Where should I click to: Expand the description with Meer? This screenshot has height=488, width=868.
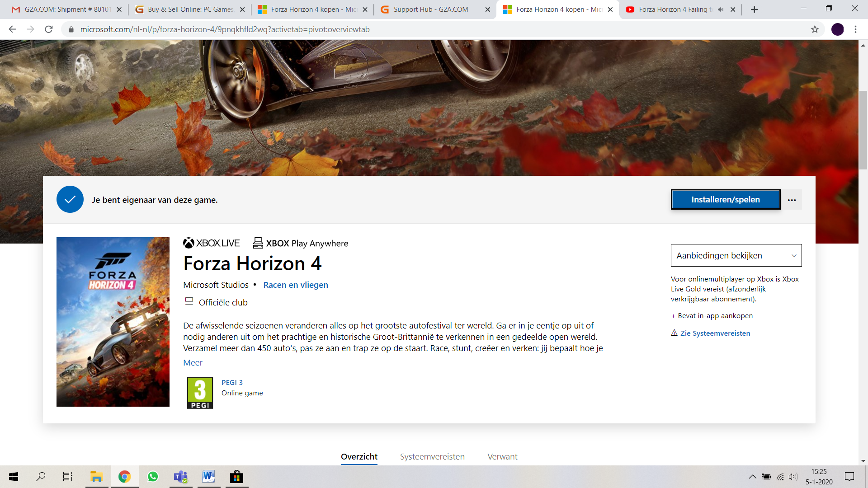(193, 362)
